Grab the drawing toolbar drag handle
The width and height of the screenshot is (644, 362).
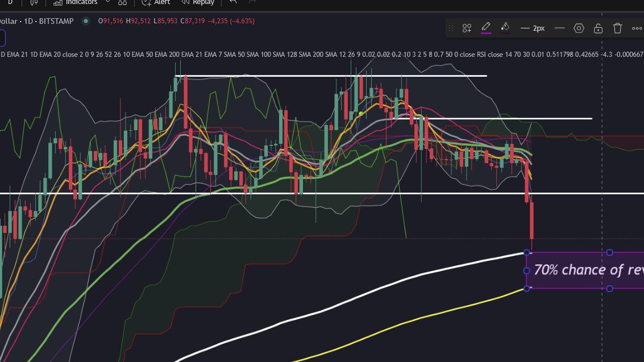coord(451,28)
